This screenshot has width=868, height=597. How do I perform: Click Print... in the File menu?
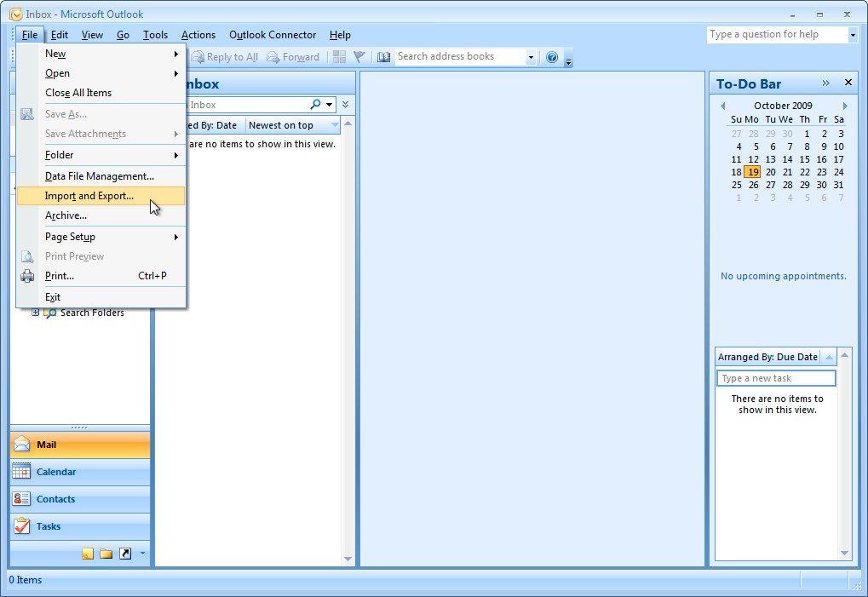point(101,276)
